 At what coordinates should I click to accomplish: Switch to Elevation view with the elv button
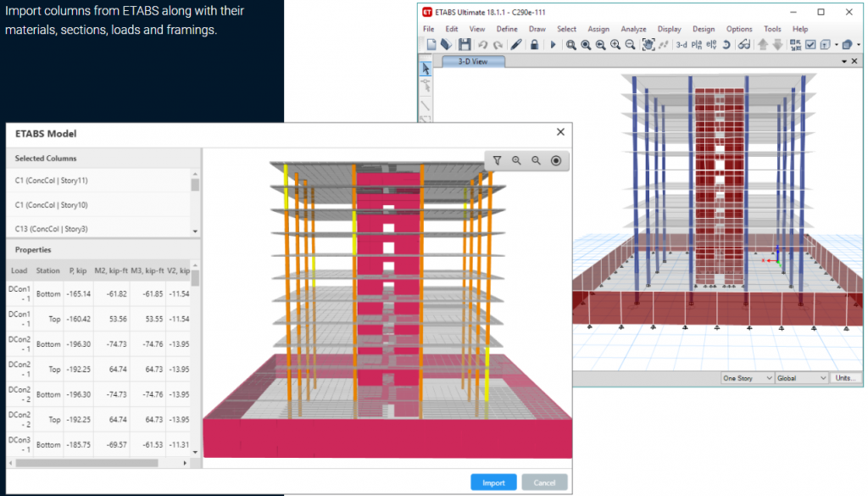[711, 45]
